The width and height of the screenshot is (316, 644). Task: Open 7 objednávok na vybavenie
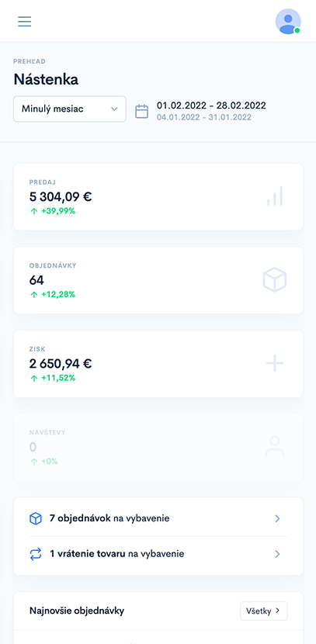click(x=158, y=519)
